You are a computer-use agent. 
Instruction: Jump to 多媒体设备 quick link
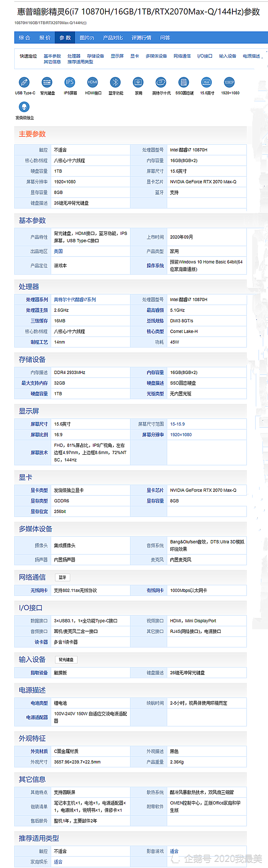coord(156,56)
